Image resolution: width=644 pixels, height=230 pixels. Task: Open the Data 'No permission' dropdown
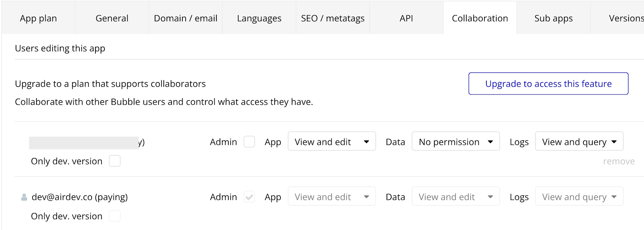click(x=455, y=142)
